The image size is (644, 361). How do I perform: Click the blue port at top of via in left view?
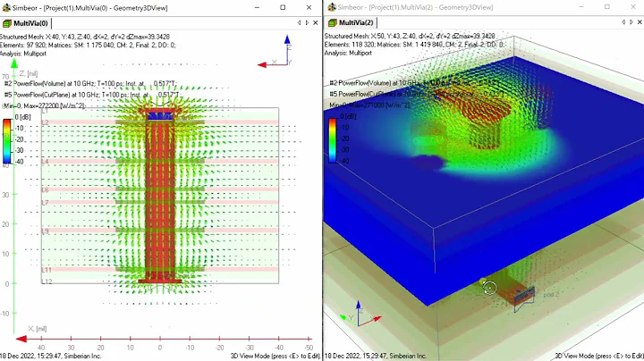[160, 116]
